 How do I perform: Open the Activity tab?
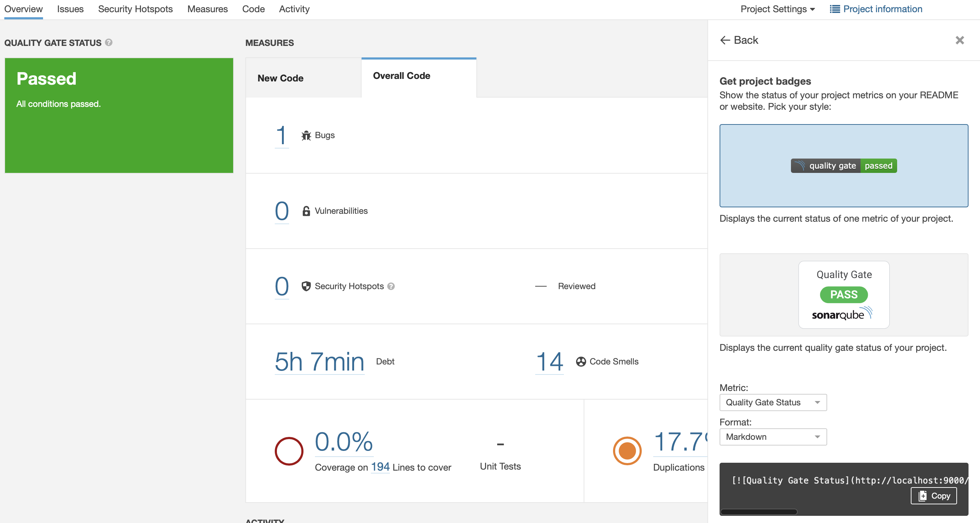click(294, 9)
